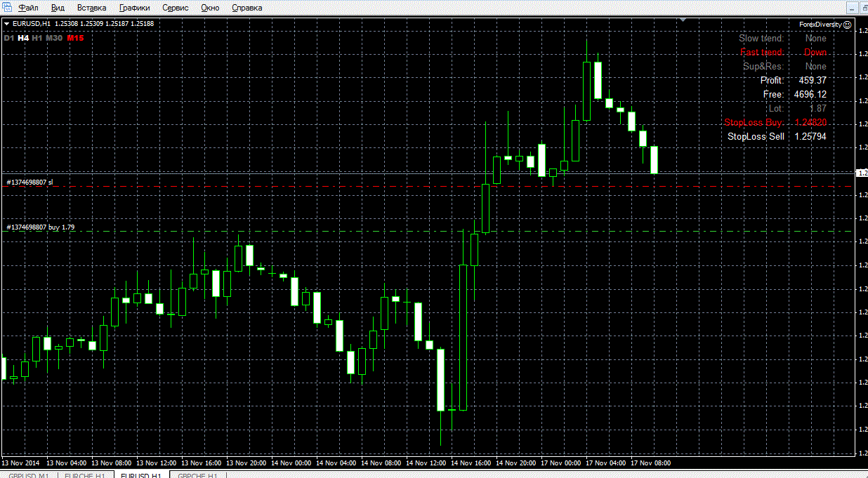Open the Вставка menu
This screenshot has height=478, width=868.
tap(92, 8)
